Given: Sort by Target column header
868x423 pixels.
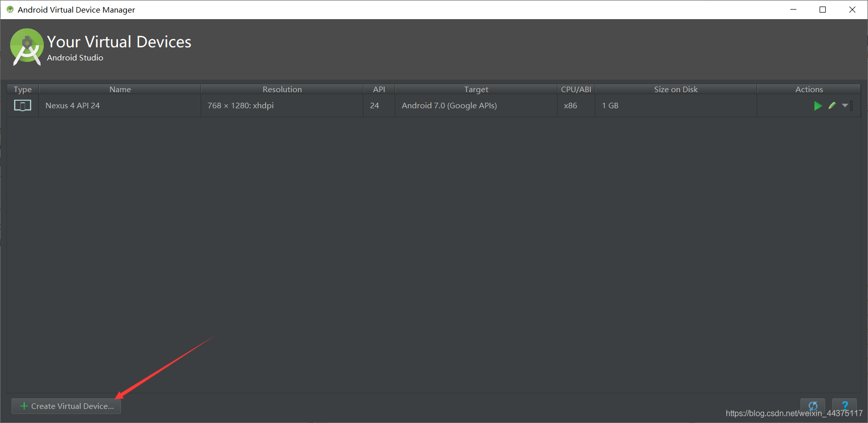Looking at the screenshot, I should coord(476,89).
